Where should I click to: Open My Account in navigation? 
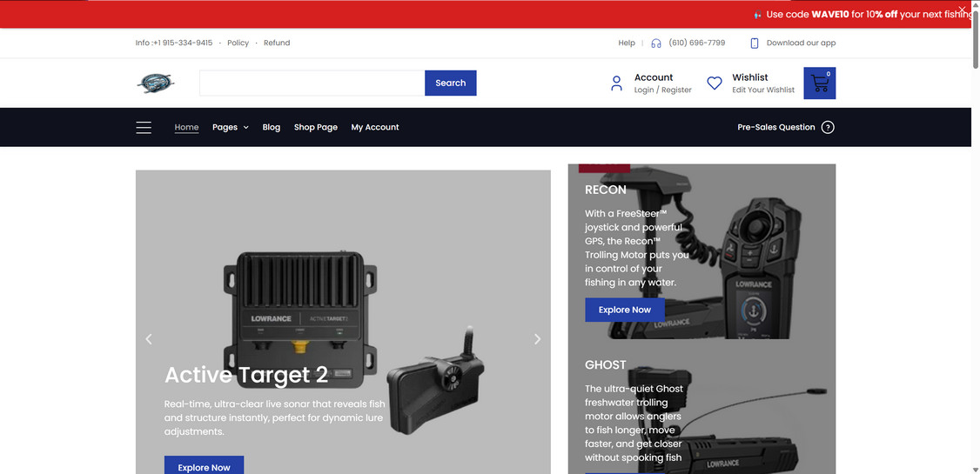[x=375, y=127]
